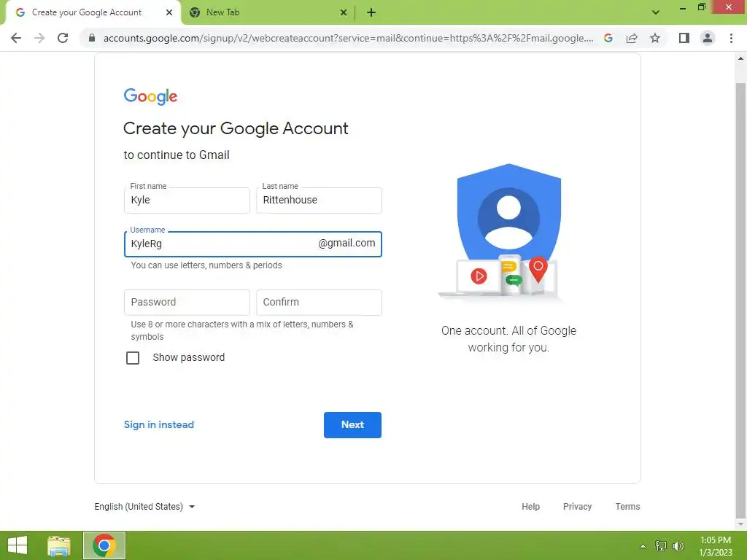This screenshot has width=747, height=560.
Task: Open File Explorer from taskbar
Action: 59,545
